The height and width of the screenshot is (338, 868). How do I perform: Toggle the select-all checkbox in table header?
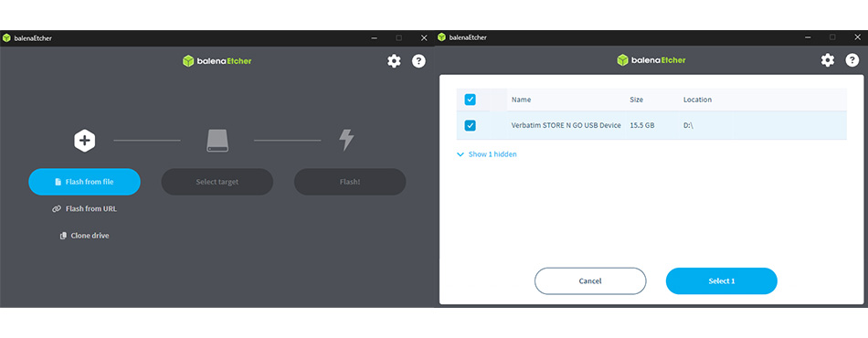click(x=470, y=100)
